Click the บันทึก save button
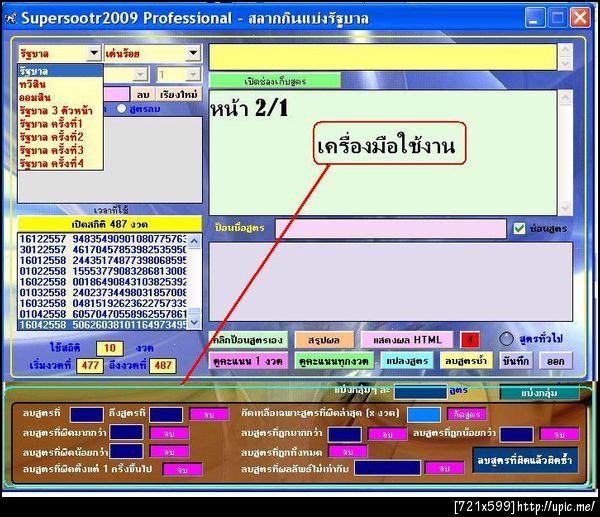 point(516,361)
